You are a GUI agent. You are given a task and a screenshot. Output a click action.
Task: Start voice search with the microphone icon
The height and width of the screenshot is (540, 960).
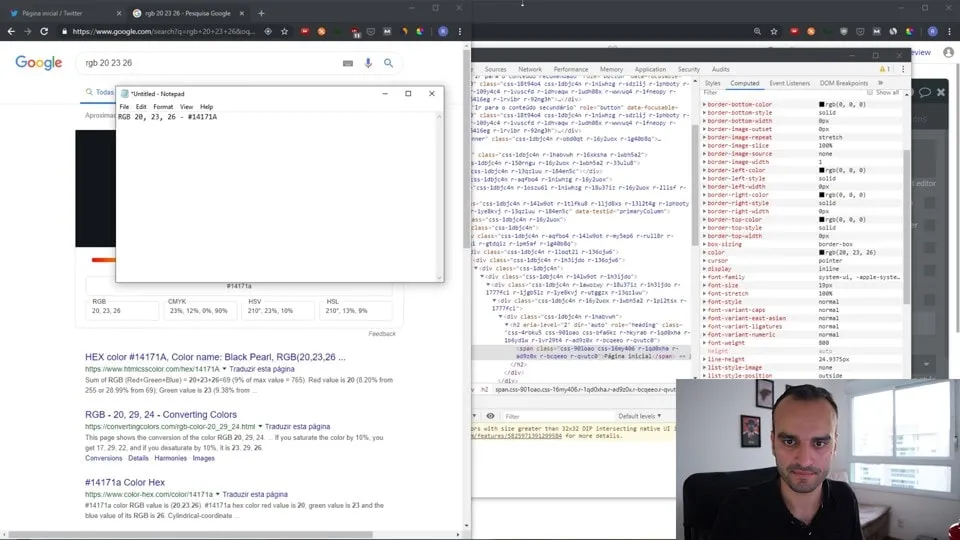pos(368,62)
